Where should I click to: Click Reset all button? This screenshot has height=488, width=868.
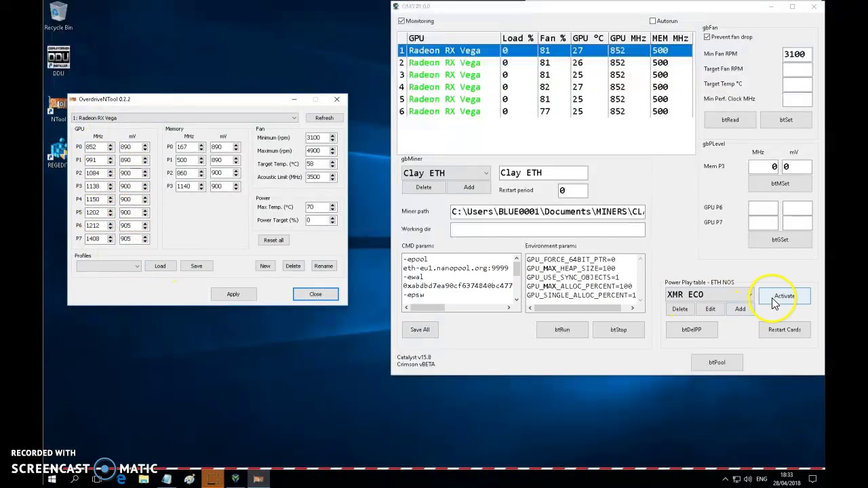(274, 240)
